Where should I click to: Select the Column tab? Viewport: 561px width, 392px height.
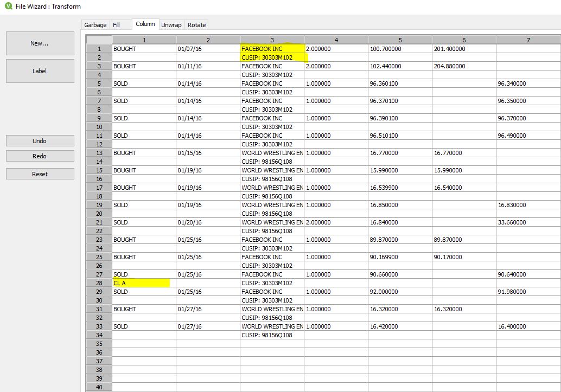pos(145,24)
